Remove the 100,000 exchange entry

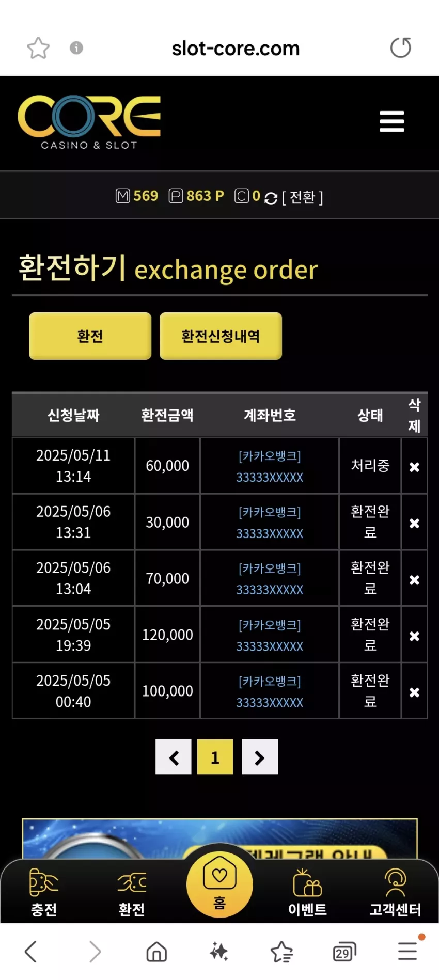(414, 692)
